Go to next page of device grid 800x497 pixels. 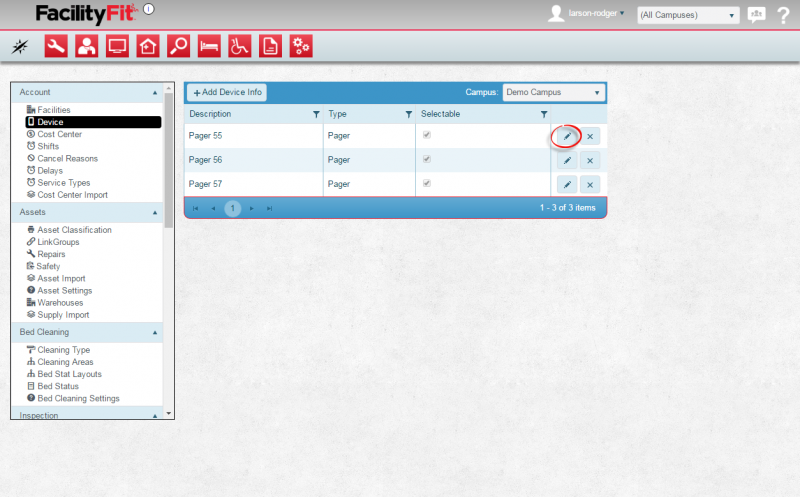252,208
